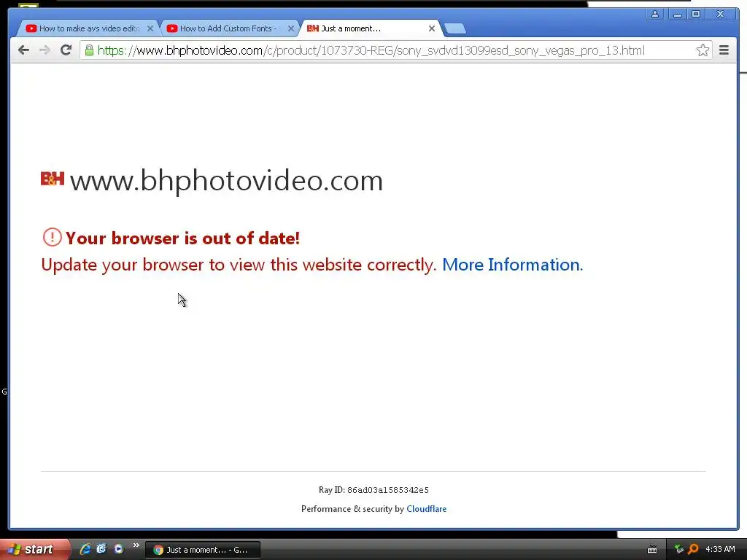Open the 'More Information.' link
The height and width of the screenshot is (560, 747).
tap(513, 265)
